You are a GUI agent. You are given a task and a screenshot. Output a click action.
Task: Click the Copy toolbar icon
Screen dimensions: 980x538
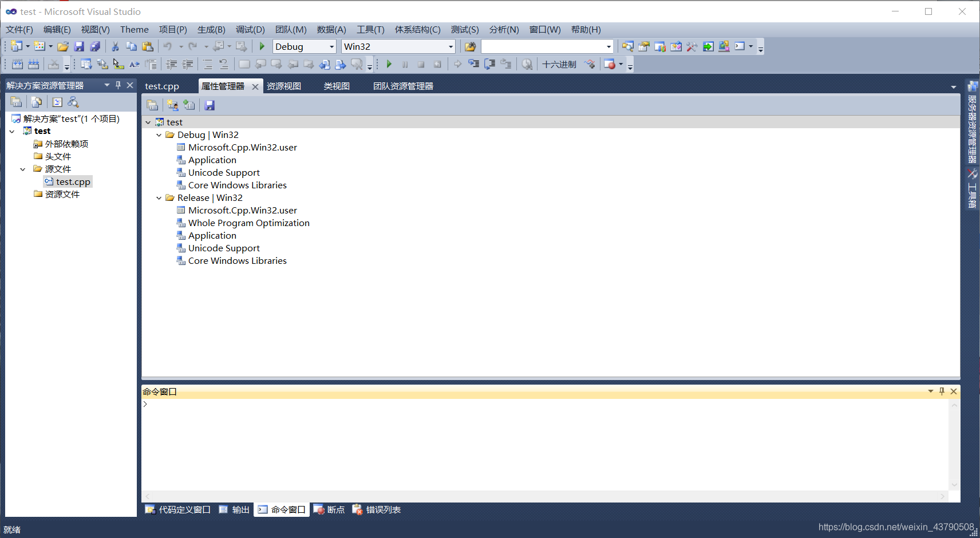point(131,46)
